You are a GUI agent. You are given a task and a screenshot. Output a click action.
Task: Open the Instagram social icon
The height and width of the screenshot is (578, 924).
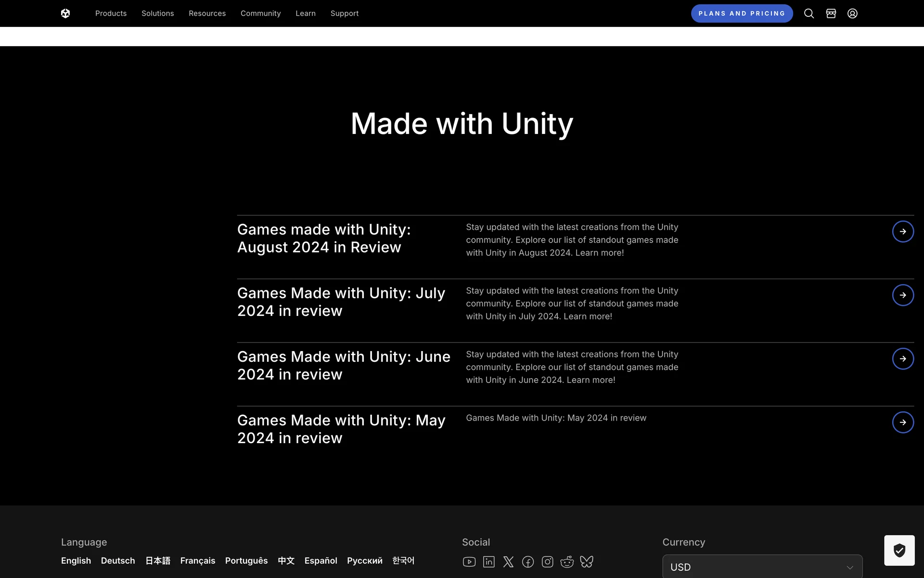pos(547,562)
